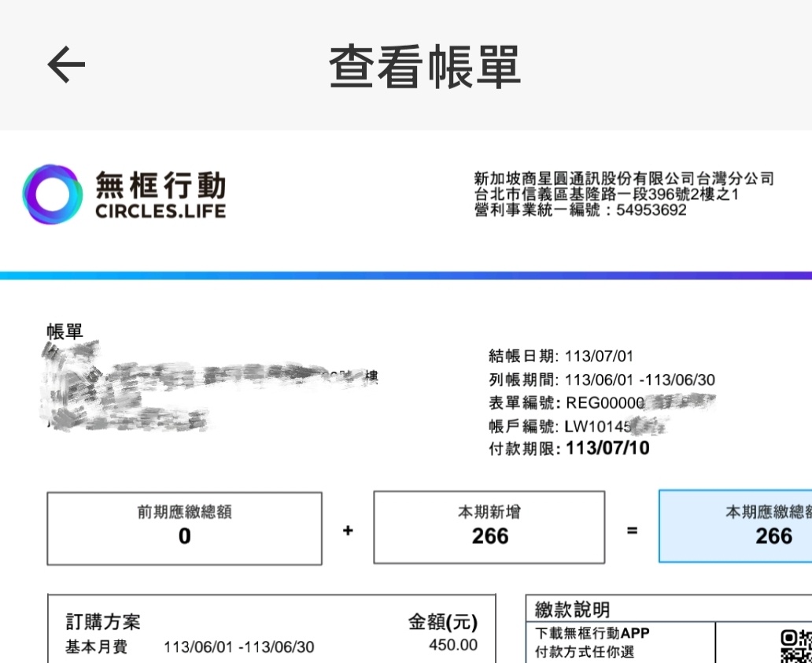The width and height of the screenshot is (812, 663).
Task: Tap the 基本月費 row amount 450.00
Action: 452,646
